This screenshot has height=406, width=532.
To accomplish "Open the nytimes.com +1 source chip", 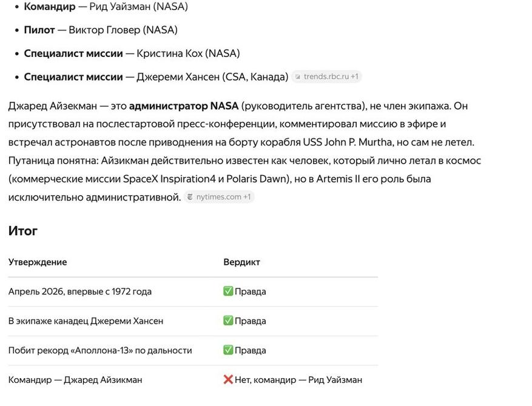I will click(x=219, y=197).
